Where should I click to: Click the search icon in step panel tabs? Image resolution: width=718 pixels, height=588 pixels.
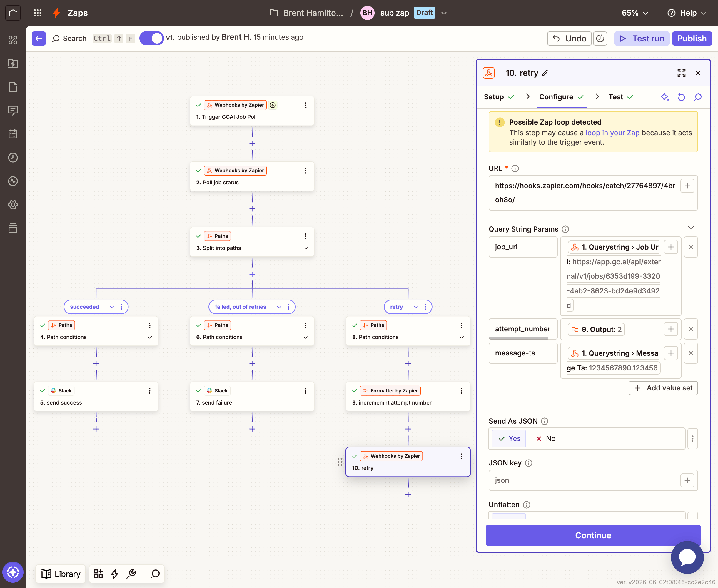coord(698,97)
